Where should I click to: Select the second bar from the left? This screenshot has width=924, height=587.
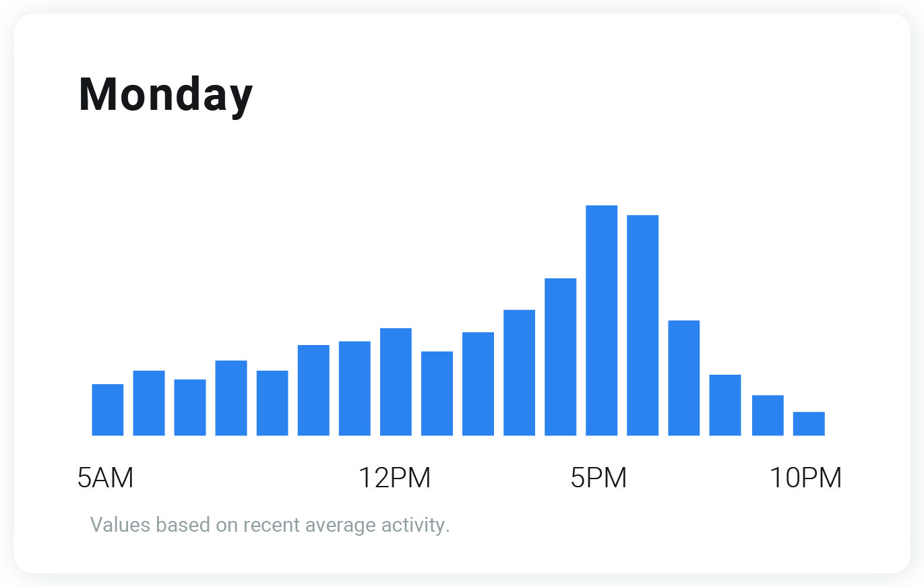[149, 403]
